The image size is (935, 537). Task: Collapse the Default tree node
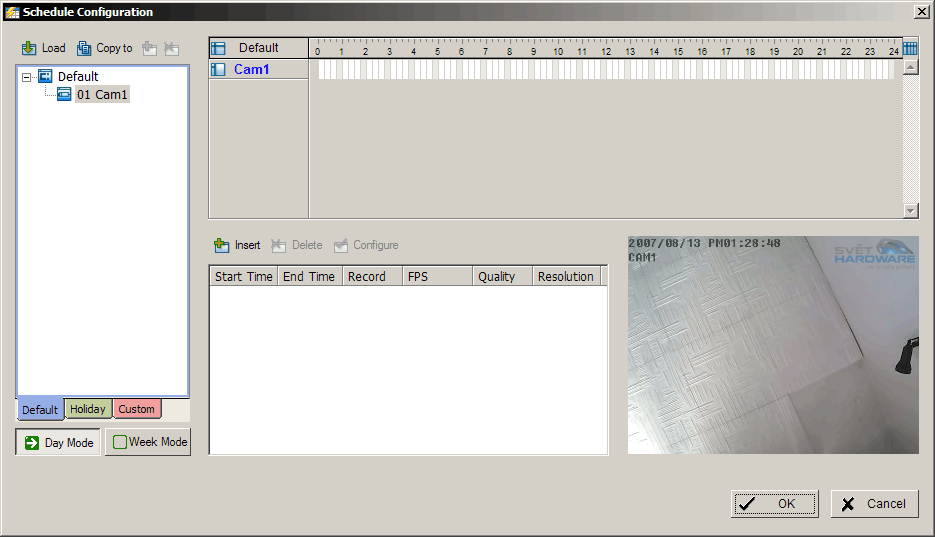[x=26, y=77]
